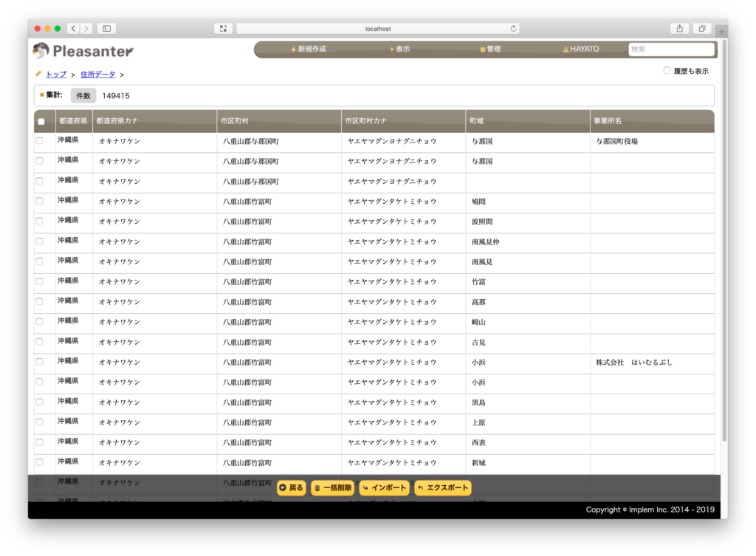Image resolution: width=756 pixels, height=556 pixels.
Task: Toggle the Safari sidebar
Action: tap(106, 29)
